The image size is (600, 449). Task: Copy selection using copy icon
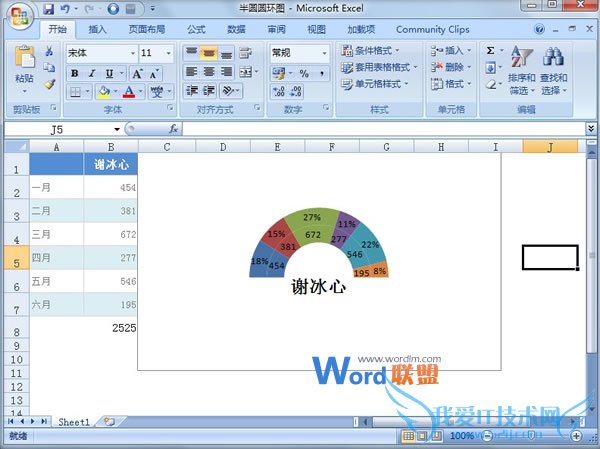pyautogui.click(x=49, y=68)
